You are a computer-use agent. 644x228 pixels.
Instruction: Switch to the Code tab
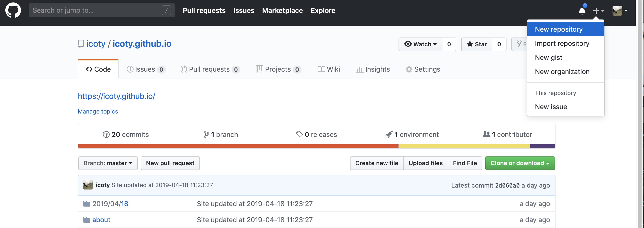pyautogui.click(x=98, y=69)
